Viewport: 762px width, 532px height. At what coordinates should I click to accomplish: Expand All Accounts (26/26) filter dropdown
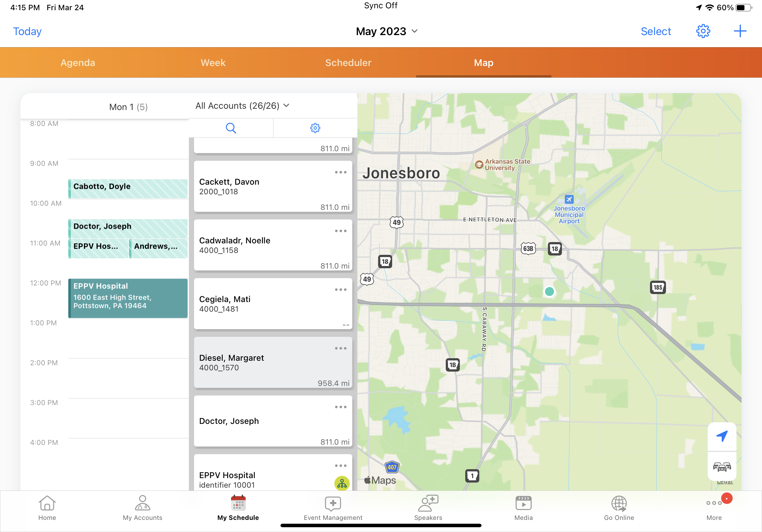click(x=242, y=106)
